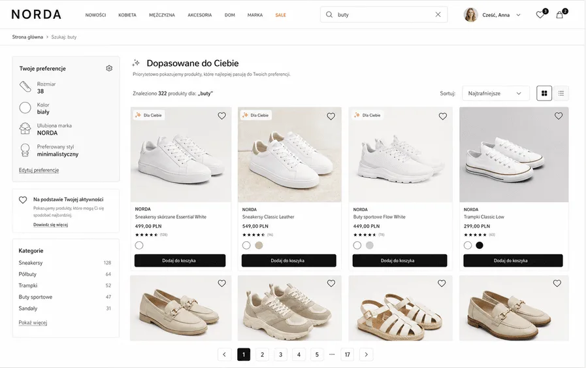Open the KOBIETA navigation menu
588x368 pixels.
(x=127, y=15)
